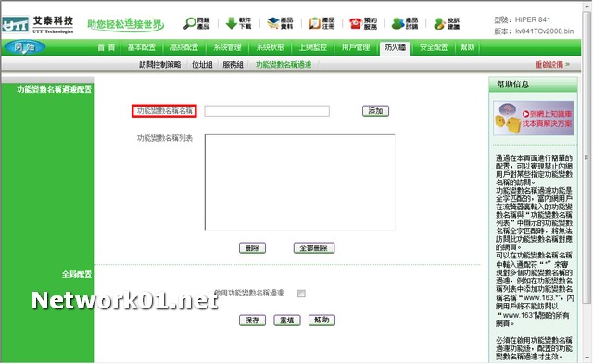The width and height of the screenshot is (593, 364).
Task: Click the green download arrow icon
Action: [231, 23]
